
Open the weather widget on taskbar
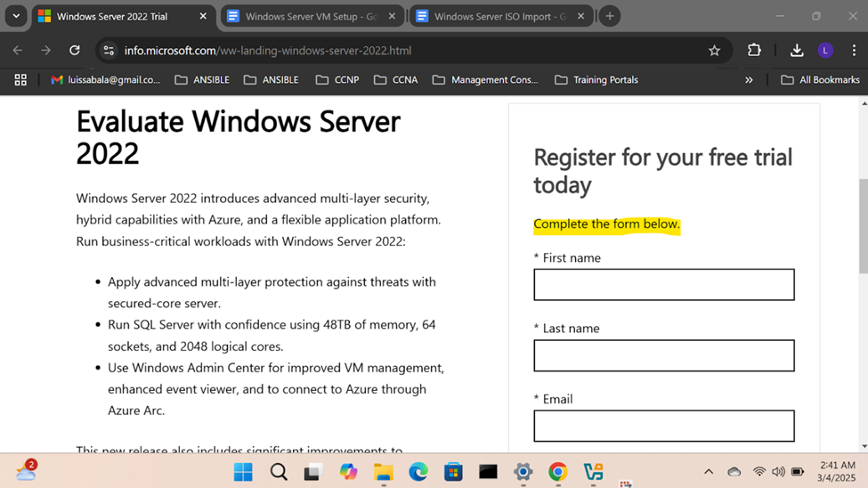click(x=26, y=471)
